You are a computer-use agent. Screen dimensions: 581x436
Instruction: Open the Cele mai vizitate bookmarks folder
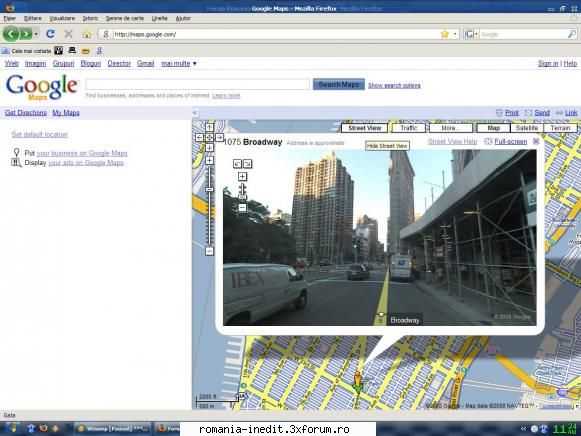click(x=27, y=51)
